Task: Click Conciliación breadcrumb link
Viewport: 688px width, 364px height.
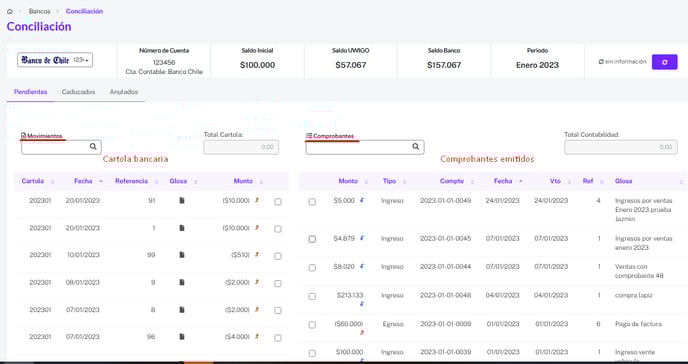Action: point(84,11)
